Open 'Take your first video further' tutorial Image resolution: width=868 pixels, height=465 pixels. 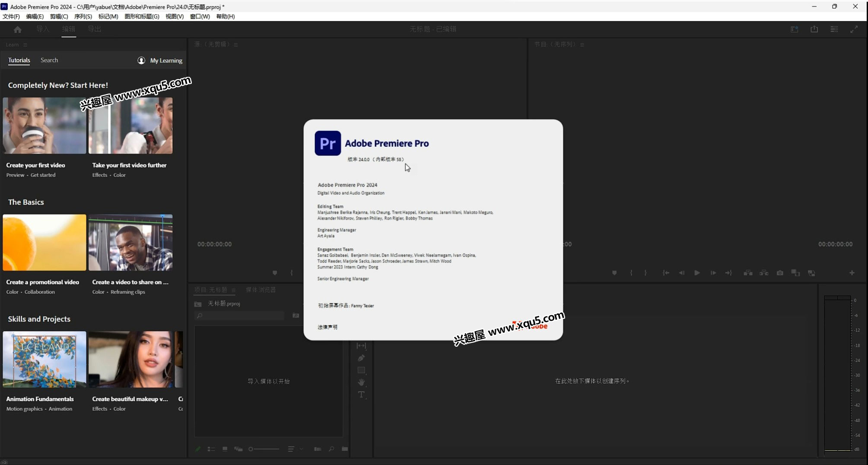[x=130, y=126]
